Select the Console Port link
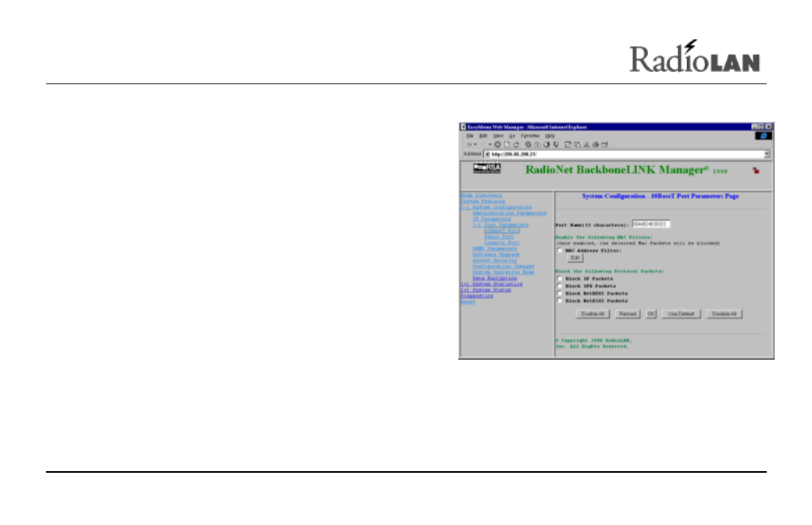 click(502, 243)
